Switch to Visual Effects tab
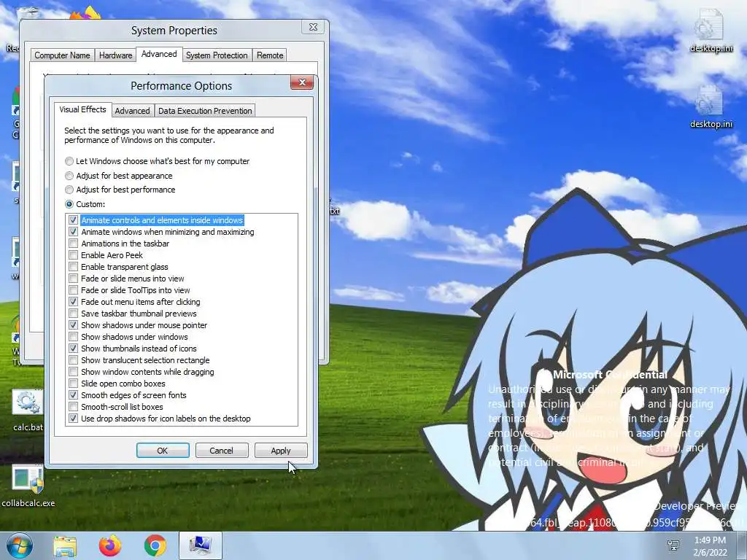 tap(83, 109)
